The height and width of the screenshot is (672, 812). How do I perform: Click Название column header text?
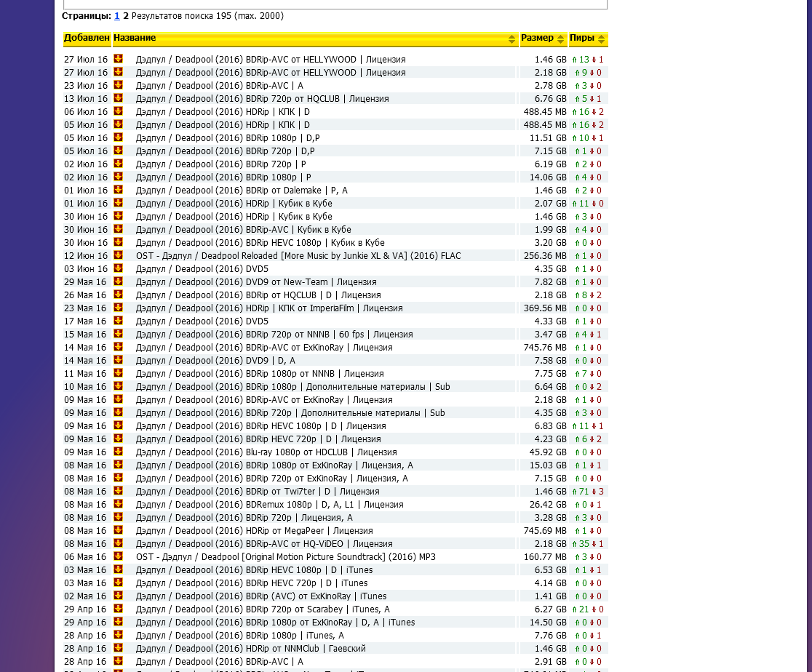click(135, 38)
